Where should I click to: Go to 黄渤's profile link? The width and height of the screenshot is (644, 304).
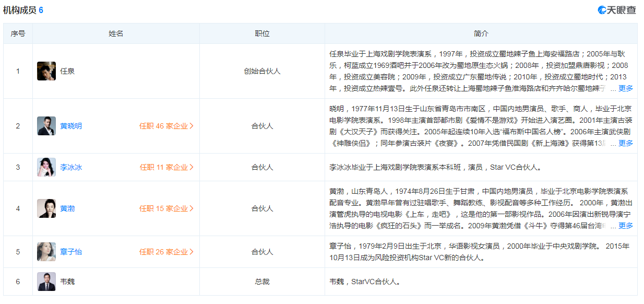coord(67,208)
